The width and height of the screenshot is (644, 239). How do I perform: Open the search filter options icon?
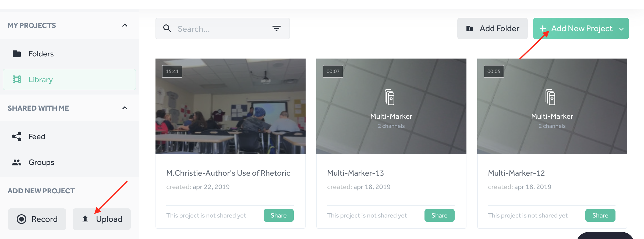(276, 28)
